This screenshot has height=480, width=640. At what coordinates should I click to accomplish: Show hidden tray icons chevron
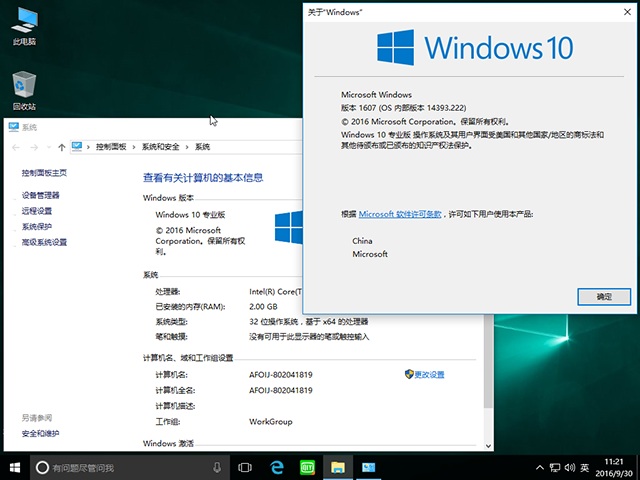tap(540, 467)
